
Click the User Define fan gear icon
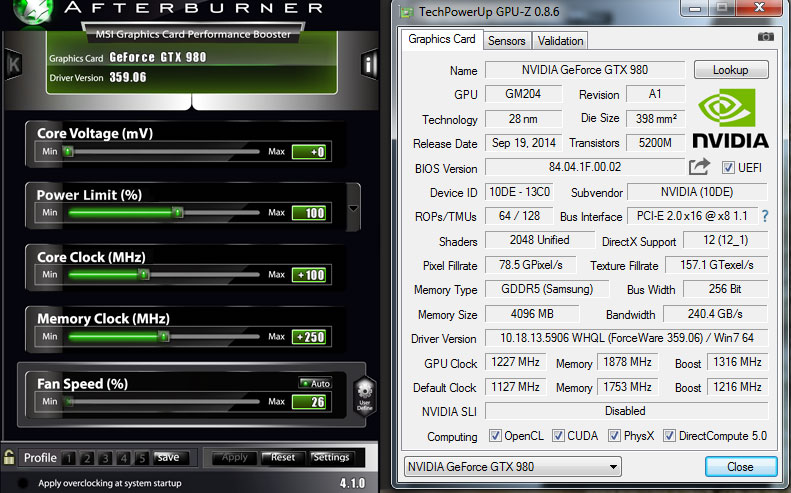pyautogui.click(x=365, y=396)
